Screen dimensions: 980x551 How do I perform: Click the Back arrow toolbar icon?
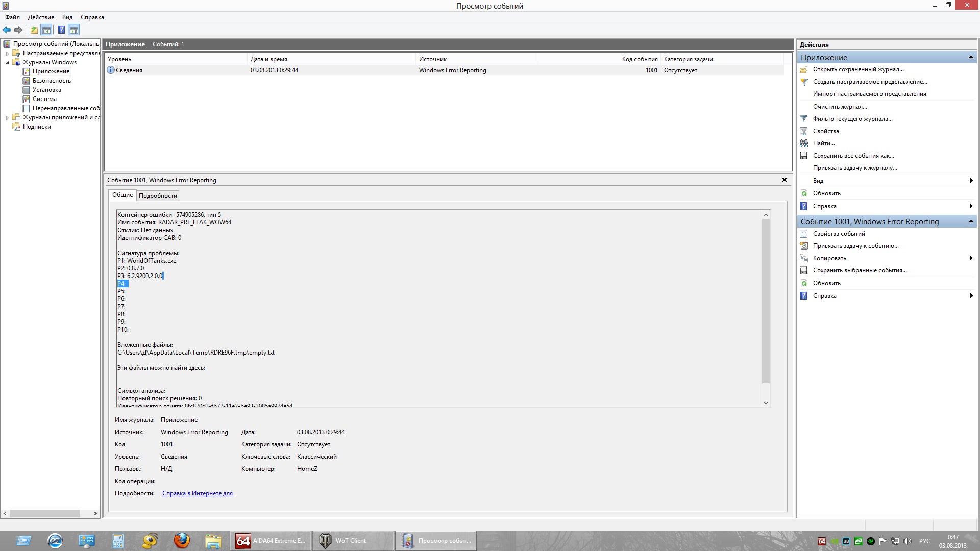[x=7, y=30]
